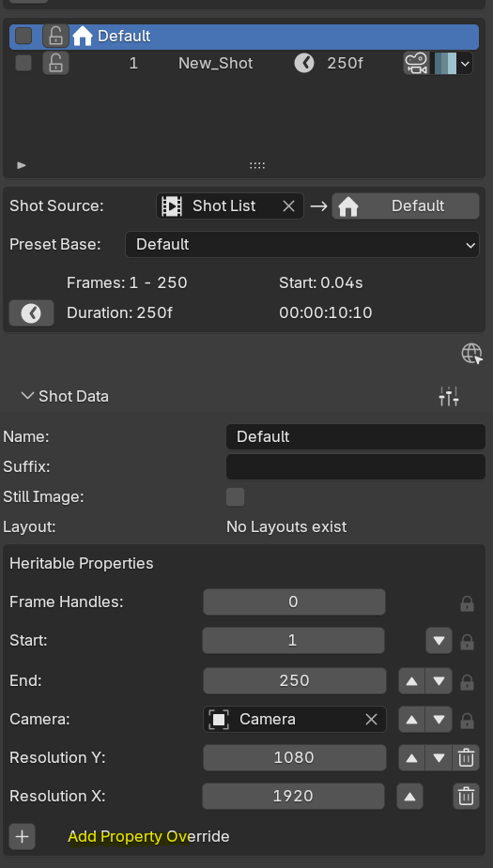Move End property up with arrow

click(x=411, y=681)
